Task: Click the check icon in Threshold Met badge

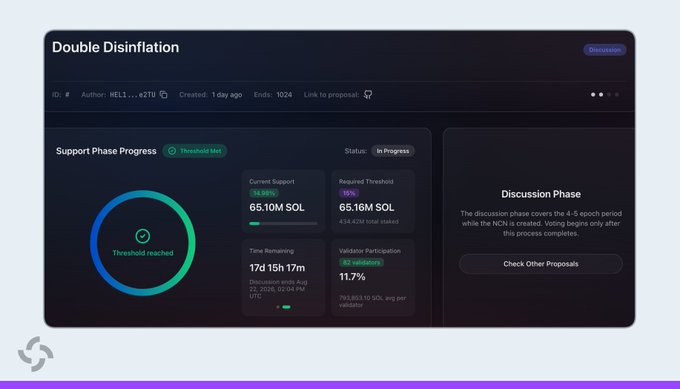Action: [x=172, y=151]
